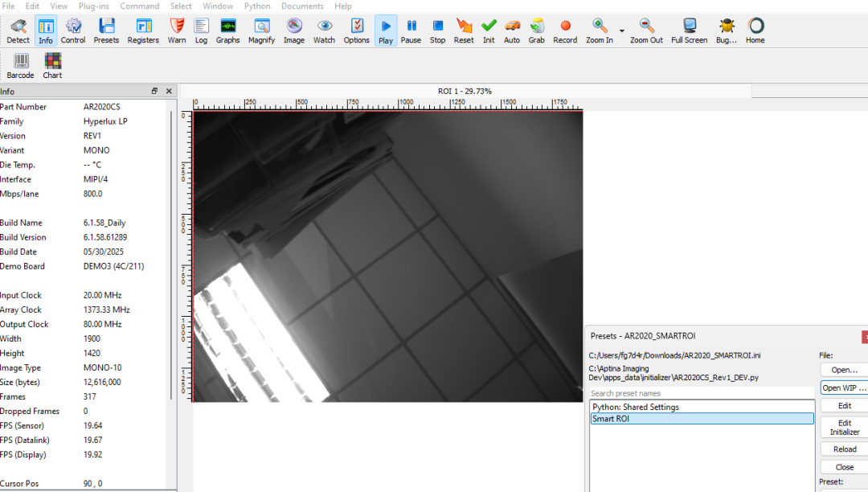
Task: Click the Home toolbar icon
Action: point(755,31)
